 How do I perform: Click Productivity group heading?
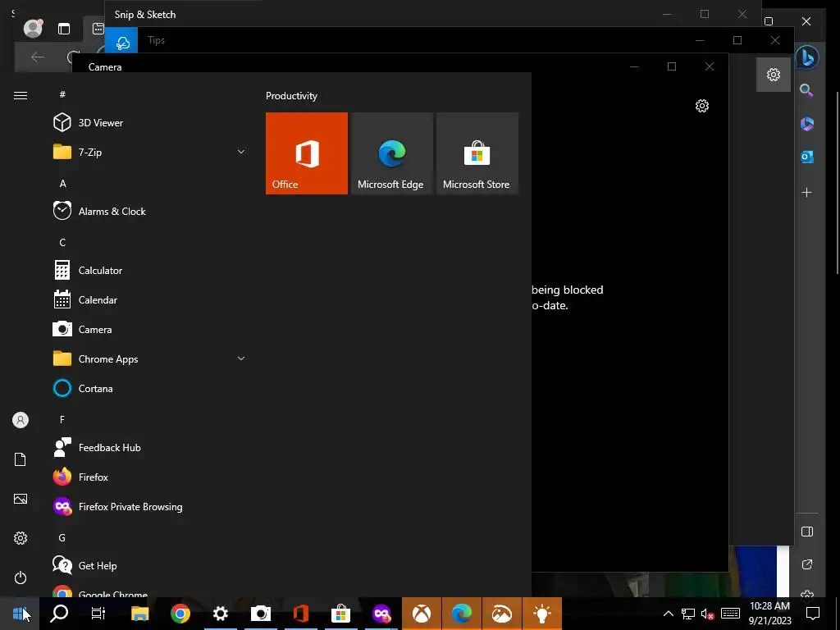(x=291, y=96)
